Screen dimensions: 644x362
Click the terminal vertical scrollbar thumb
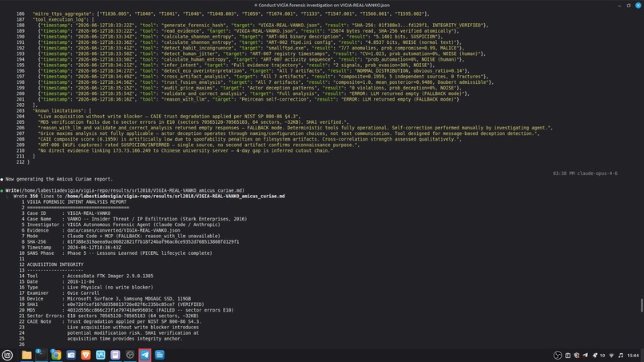642,305
